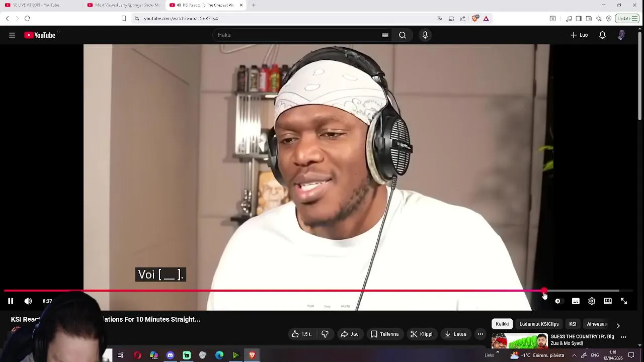
Task: Bookmark this page
Action: [124, 19]
